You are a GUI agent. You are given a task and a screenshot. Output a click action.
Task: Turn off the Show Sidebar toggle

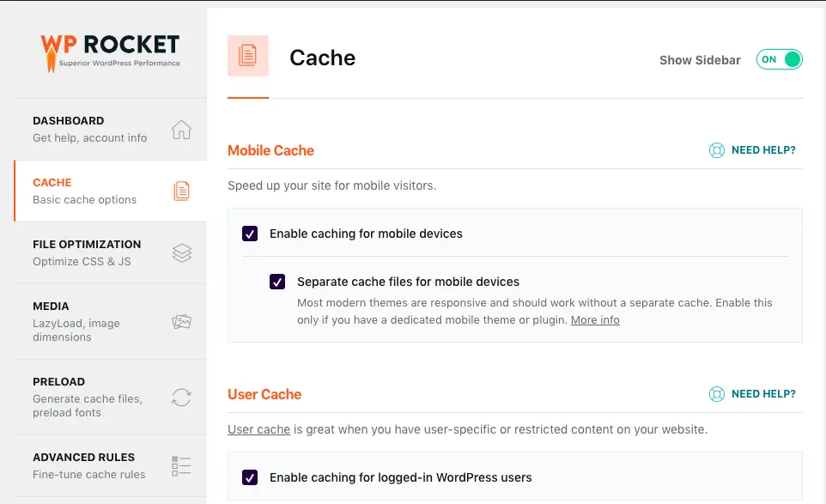coord(779,59)
